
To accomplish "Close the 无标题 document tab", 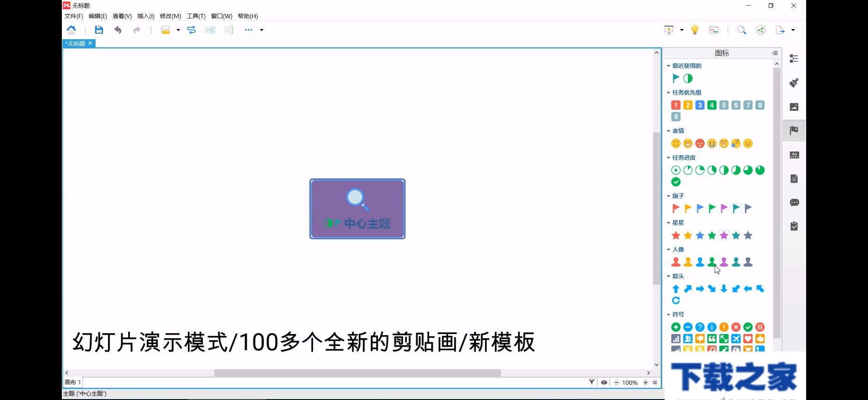I will 90,43.
